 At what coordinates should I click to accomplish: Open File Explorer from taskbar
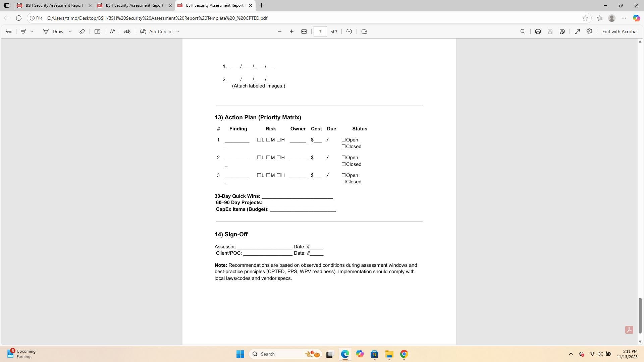coord(389,354)
